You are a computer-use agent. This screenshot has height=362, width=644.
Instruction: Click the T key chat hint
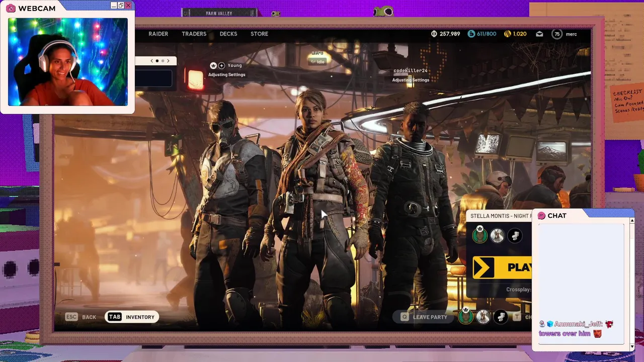coord(517,317)
